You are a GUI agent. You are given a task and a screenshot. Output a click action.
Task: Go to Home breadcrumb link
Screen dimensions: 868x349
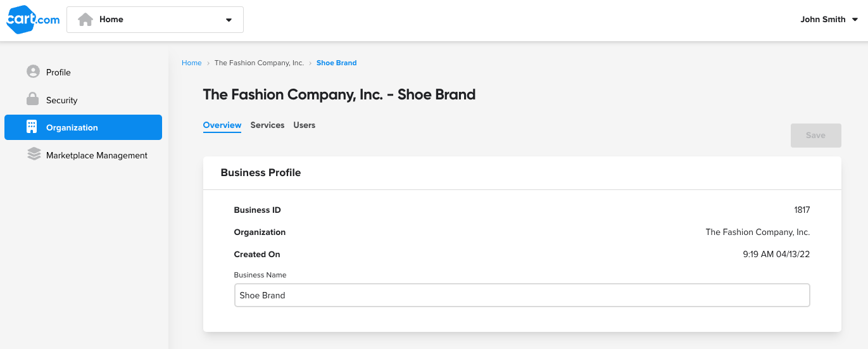(x=191, y=63)
